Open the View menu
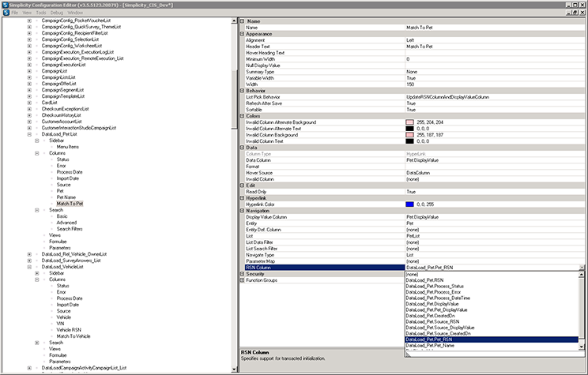This screenshot has height=375, width=588. point(27,13)
